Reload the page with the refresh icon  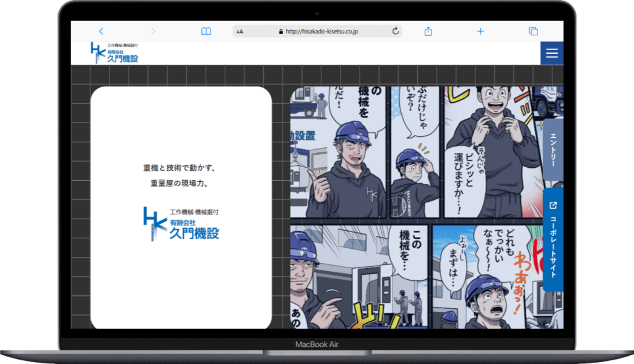[396, 31]
